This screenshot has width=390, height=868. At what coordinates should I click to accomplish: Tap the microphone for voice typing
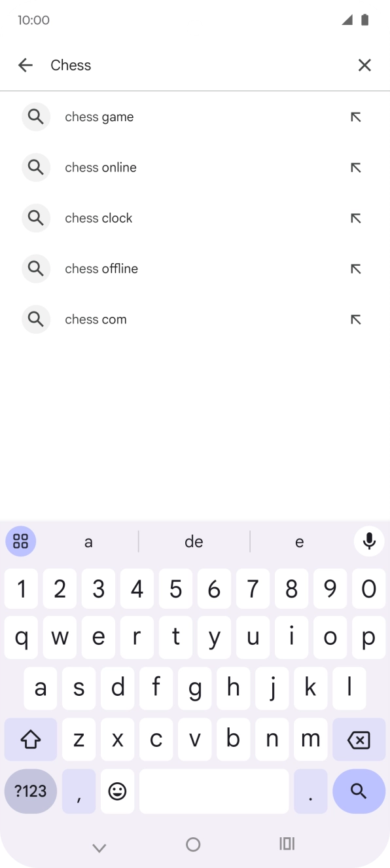click(368, 541)
